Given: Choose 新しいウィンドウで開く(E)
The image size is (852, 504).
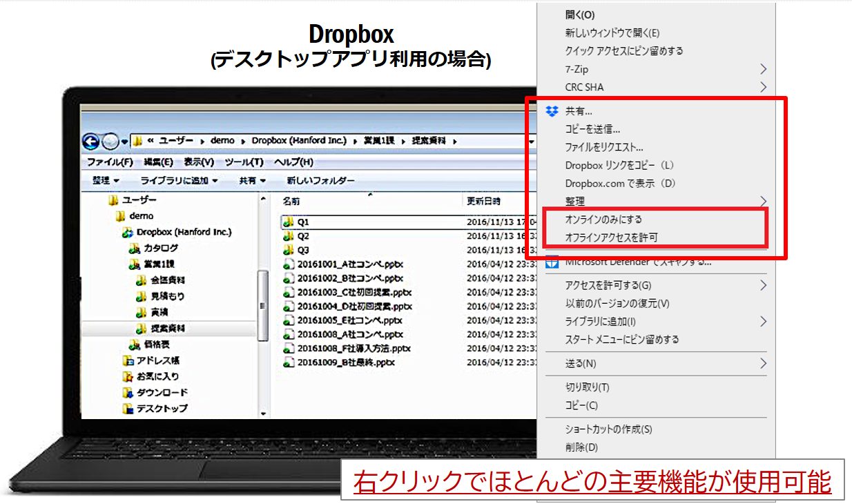Looking at the screenshot, I should pyautogui.click(x=612, y=32).
